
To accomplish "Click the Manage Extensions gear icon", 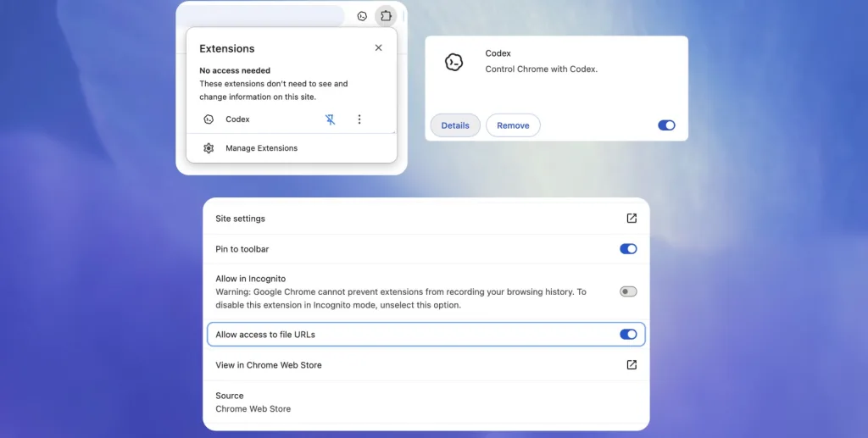I will pos(209,148).
